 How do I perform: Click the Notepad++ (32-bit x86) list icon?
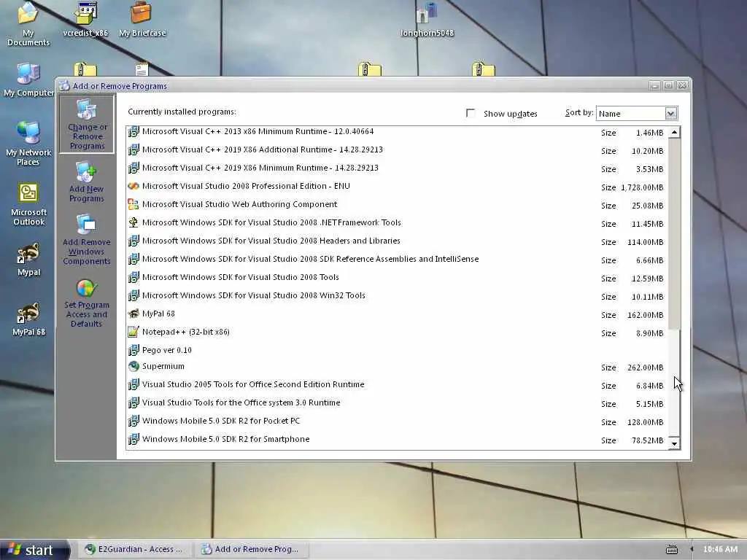coord(133,332)
